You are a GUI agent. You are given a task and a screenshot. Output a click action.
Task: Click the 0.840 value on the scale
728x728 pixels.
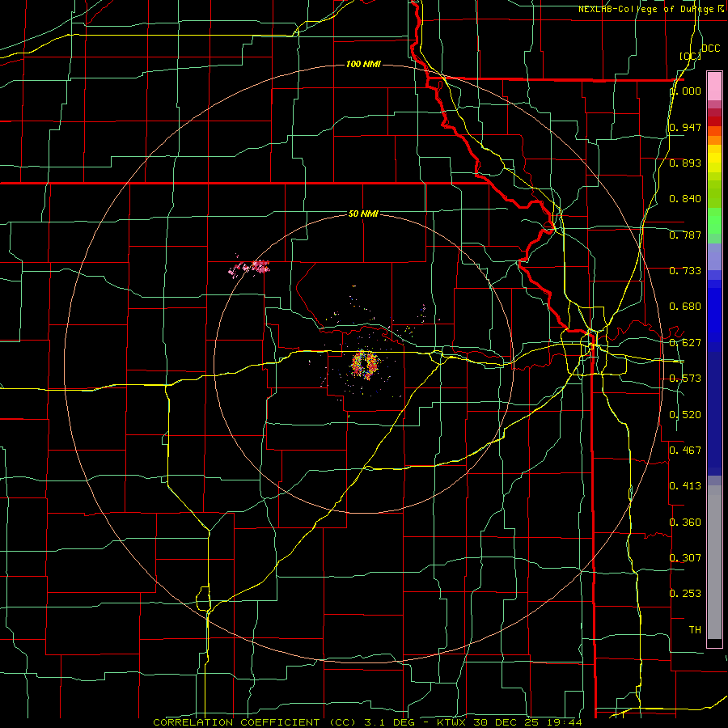tap(685, 199)
